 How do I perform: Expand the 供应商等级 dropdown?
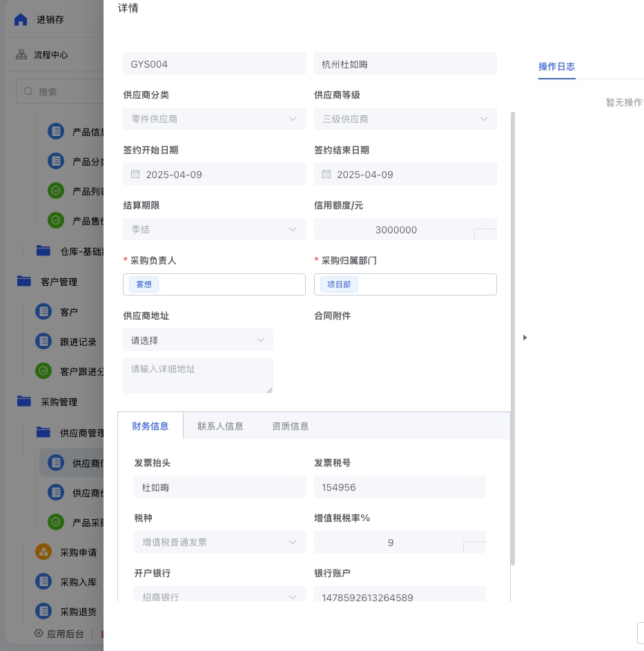click(405, 119)
